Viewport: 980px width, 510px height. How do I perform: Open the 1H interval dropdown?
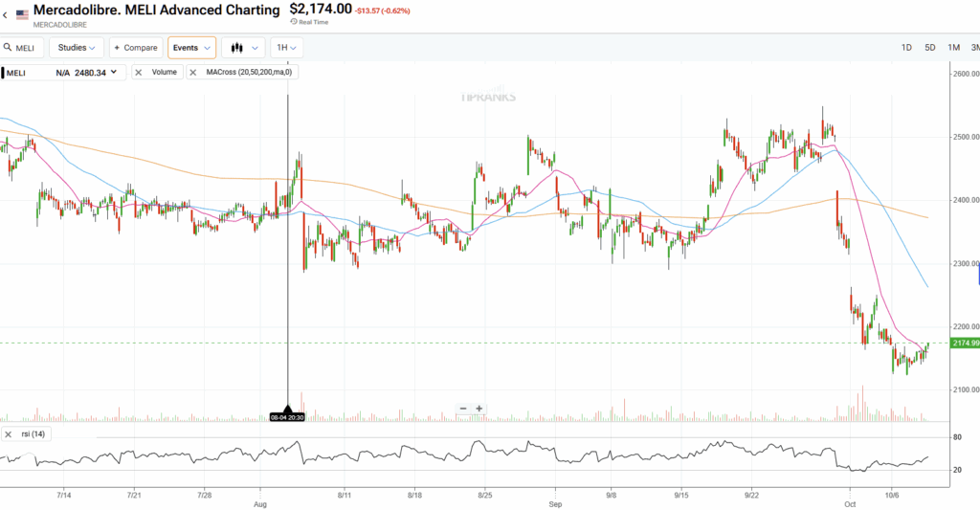click(286, 48)
